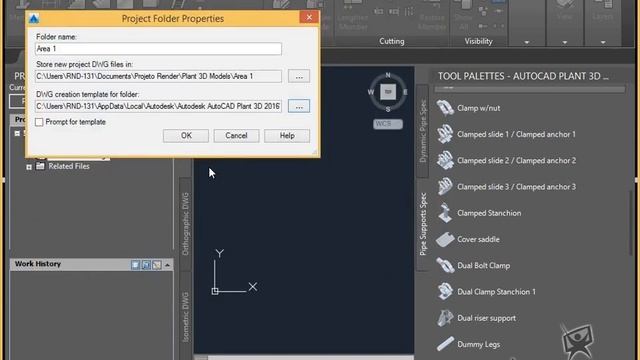640x360 pixels.
Task: Click the drawing area horizontal scrollbar
Action: (304, 358)
